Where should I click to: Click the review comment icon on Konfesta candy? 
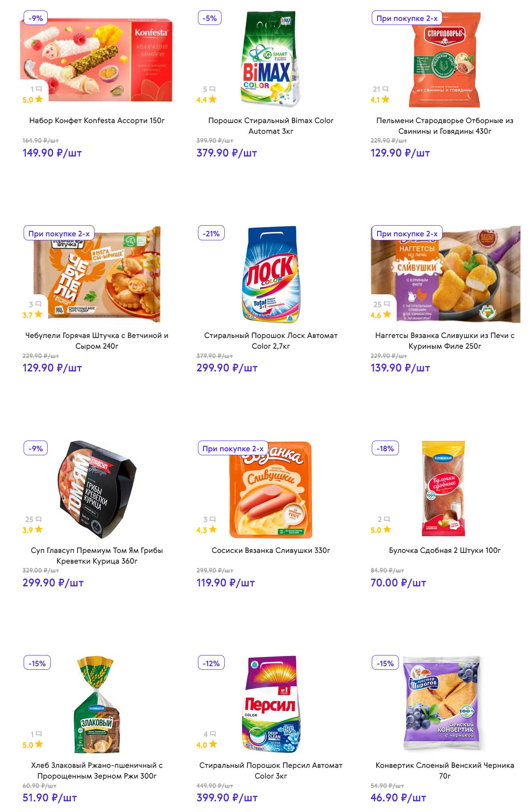click(39, 89)
